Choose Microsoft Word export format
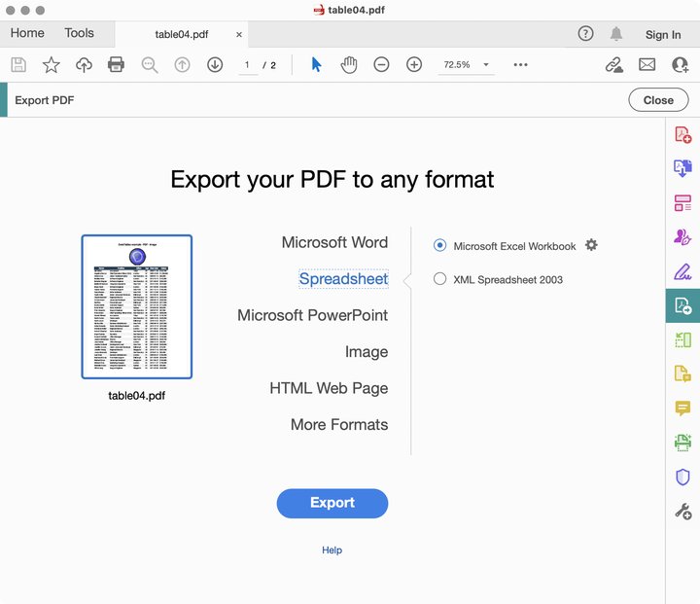Viewport: 700px width, 604px height. [x=334, y=242]
